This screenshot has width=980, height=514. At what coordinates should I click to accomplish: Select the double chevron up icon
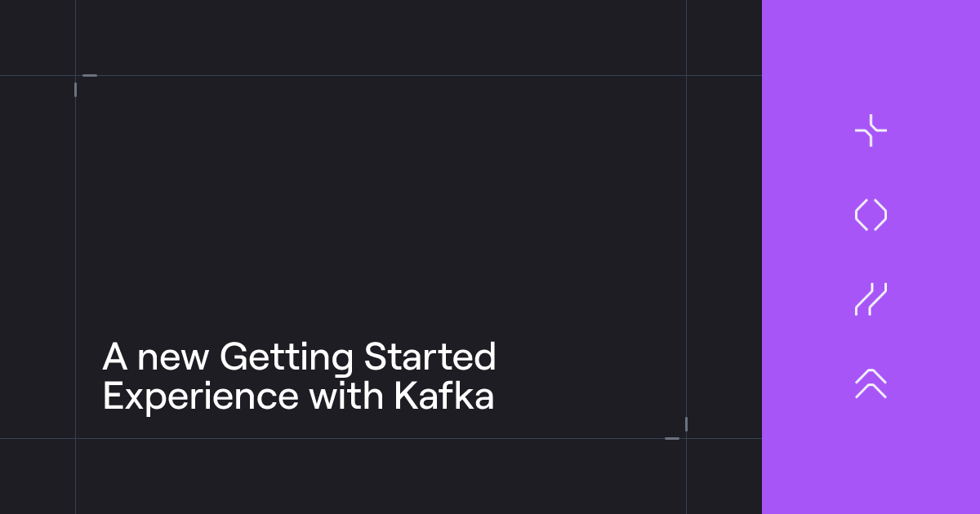871,383
